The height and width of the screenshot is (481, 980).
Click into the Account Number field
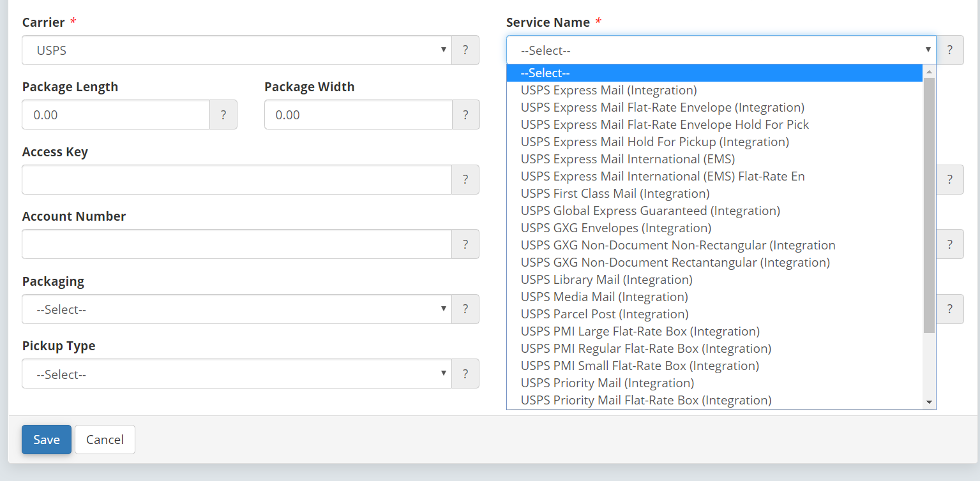pos(237,244)
